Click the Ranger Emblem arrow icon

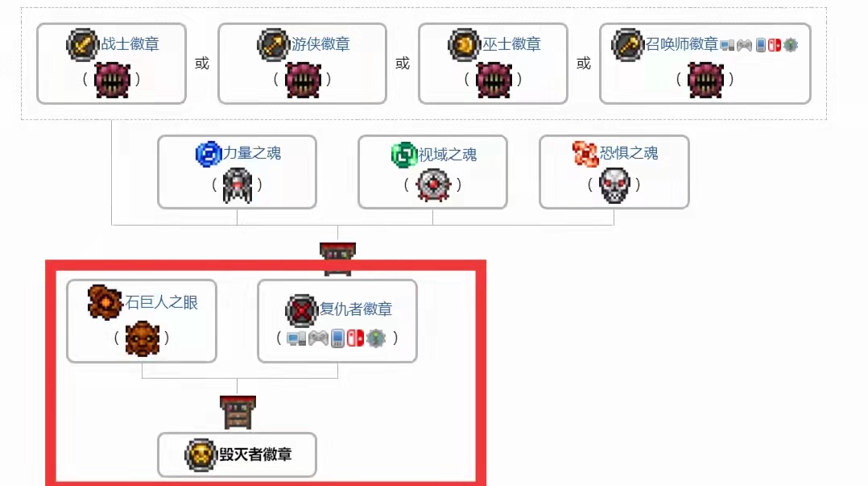pyautogui.click(x=274, y=44)
